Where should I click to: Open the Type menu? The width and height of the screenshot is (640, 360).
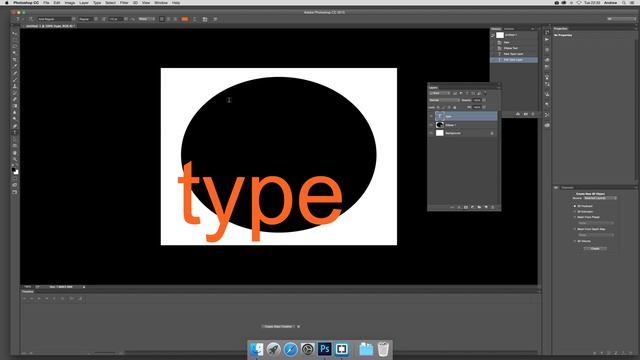coord(97,2)
